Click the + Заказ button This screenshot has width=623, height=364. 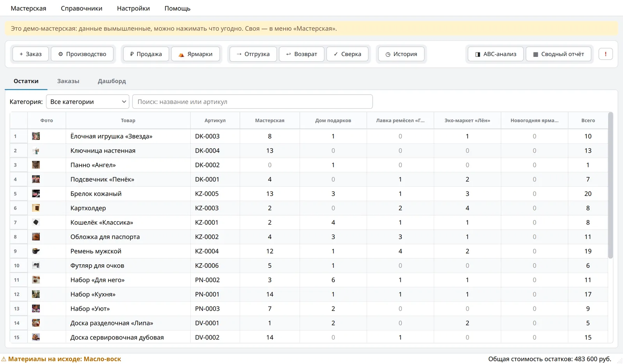point(30,54)
